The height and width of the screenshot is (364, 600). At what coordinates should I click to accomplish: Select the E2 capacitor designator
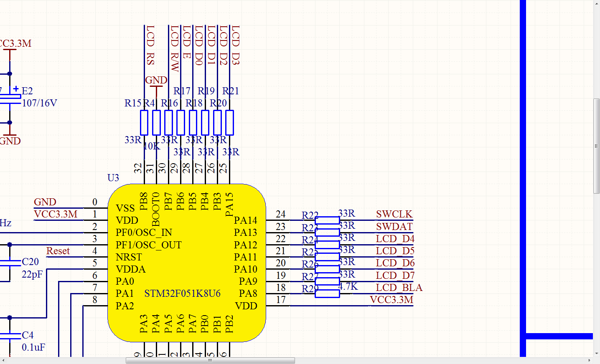(27, 91)
